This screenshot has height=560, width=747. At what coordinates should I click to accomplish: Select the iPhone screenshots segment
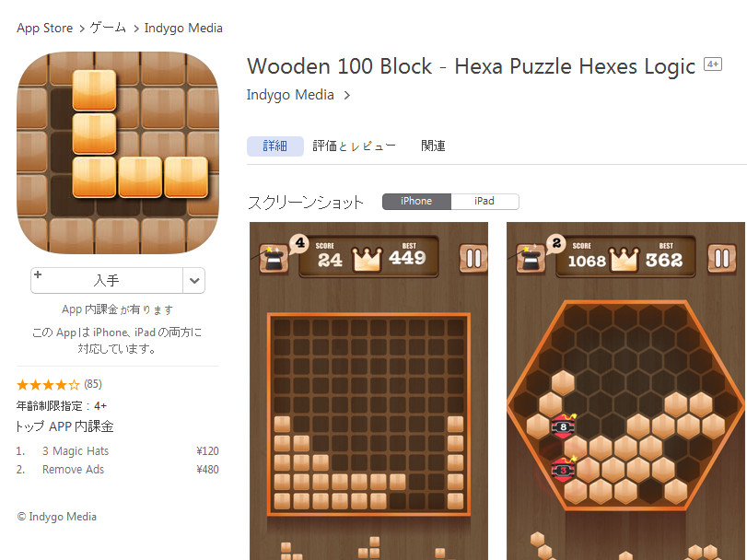[x=416, y=201]
